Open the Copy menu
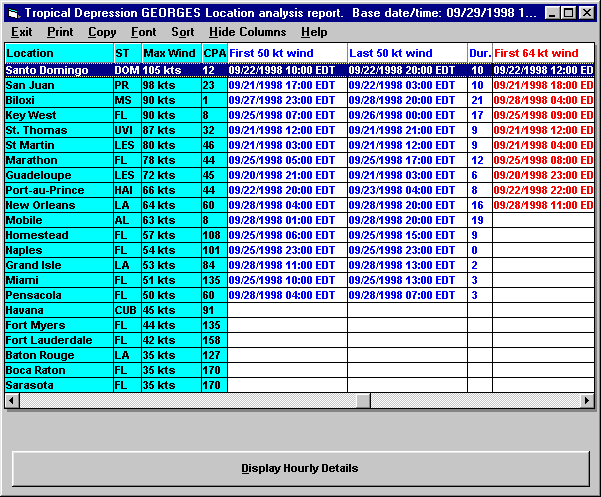 point(102,32)
